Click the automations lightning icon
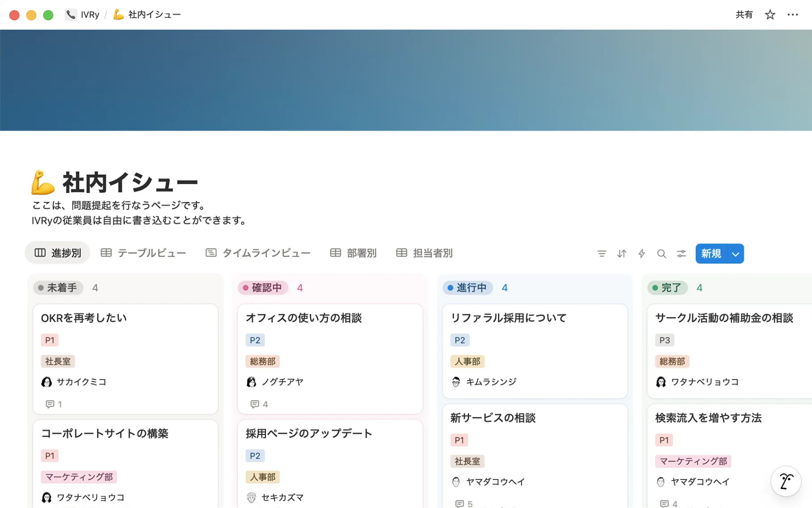812x508 pixels. tap(641, 253)
